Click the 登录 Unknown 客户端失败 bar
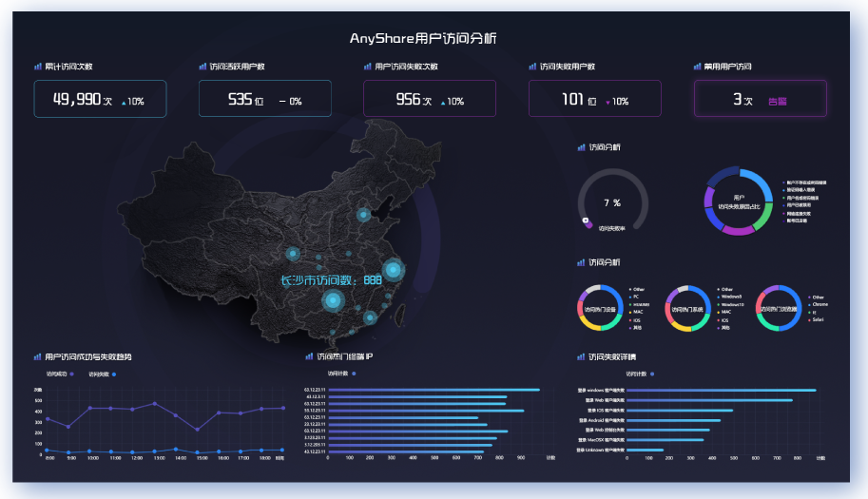Screen dimensions: 868x499 pyautogui.click(x=645, y=450)
